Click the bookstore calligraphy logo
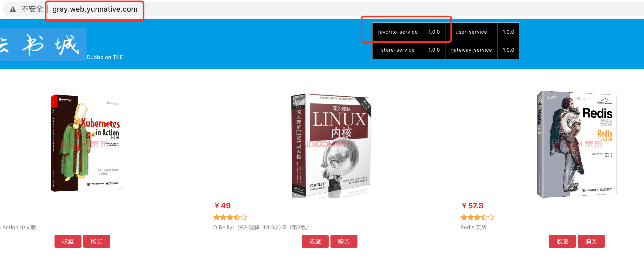The image size is (644, 262). pos(43,44)
